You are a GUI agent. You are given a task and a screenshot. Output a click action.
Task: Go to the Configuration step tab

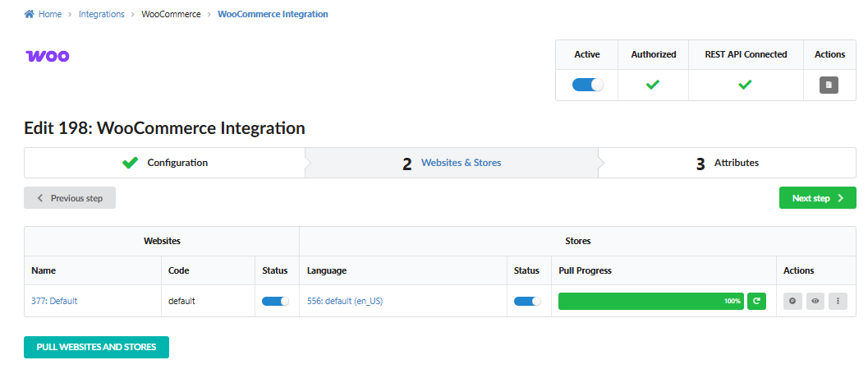click(x=164, y=163)
